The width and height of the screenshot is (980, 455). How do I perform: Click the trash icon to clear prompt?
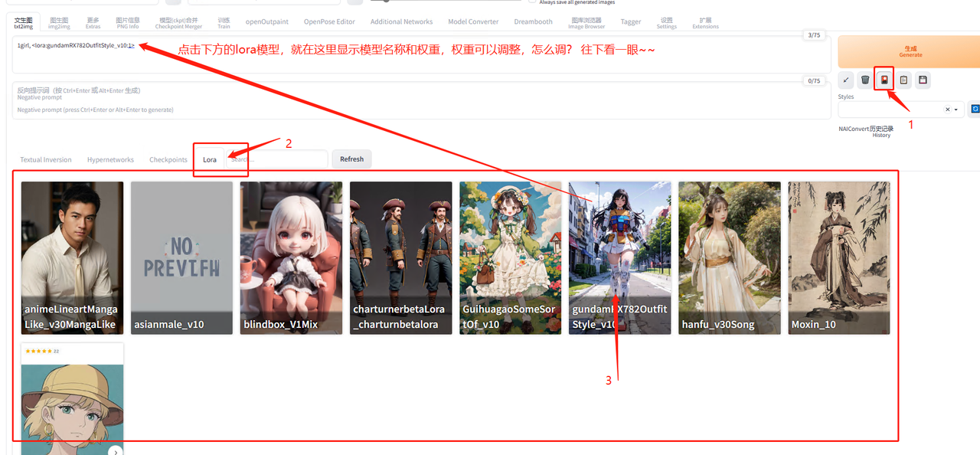pos(865,80)
